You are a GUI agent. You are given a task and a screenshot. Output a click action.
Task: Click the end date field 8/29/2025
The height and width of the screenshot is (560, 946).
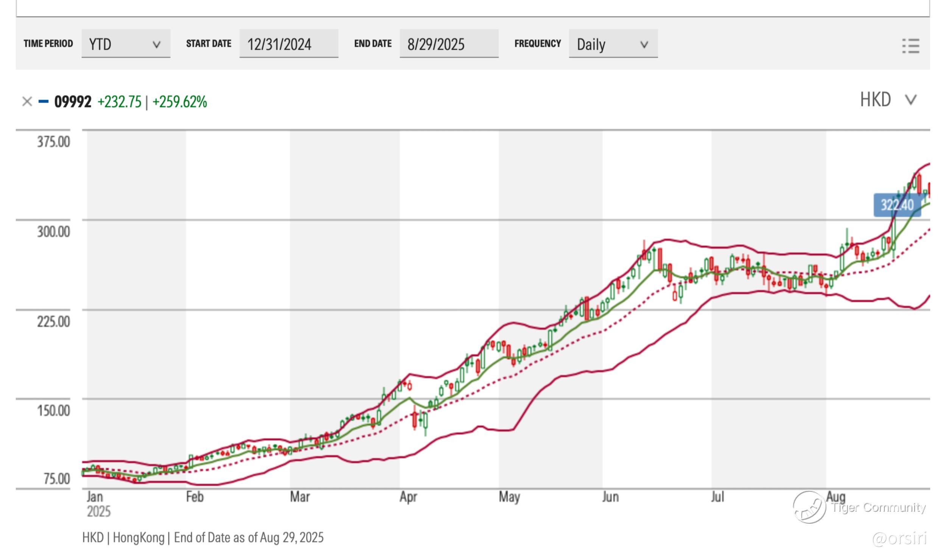coord(449,44)
